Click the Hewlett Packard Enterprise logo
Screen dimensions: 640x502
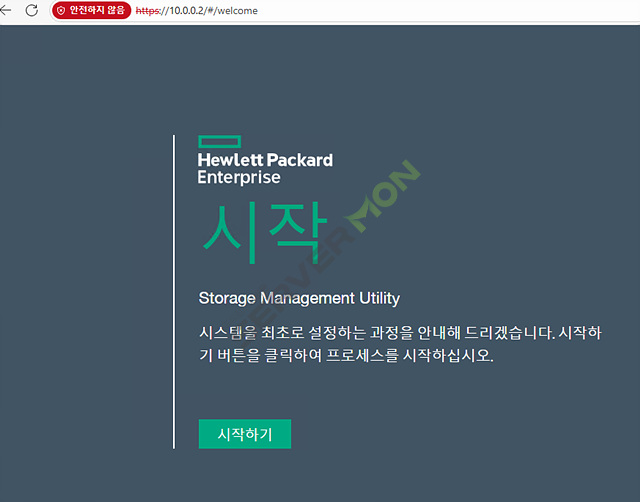click(x=265, y=160)
